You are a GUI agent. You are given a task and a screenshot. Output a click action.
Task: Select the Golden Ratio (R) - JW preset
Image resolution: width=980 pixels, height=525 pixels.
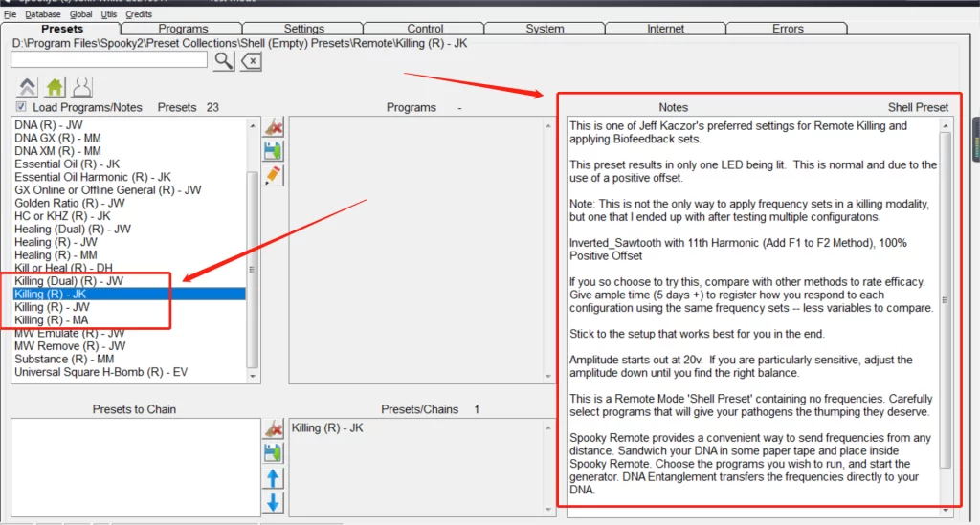(x=70, y=203)
